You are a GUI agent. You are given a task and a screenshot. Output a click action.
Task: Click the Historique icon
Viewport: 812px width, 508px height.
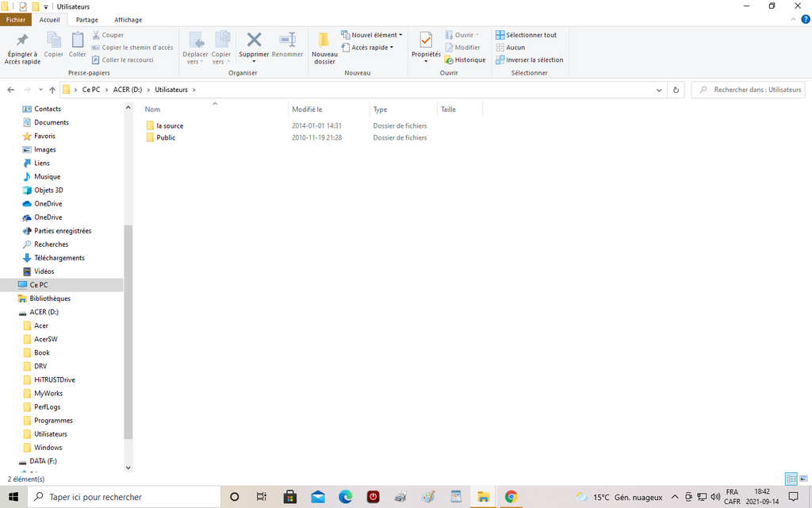pos(449,60)
